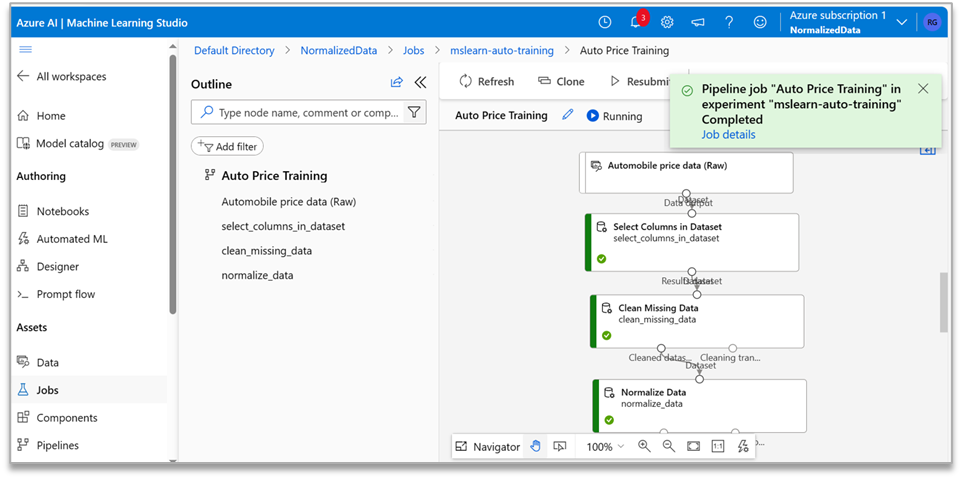The width and height of the screenshot is (962, 479).
Task: Add a filter to the outline
Action: click(228, 147)
